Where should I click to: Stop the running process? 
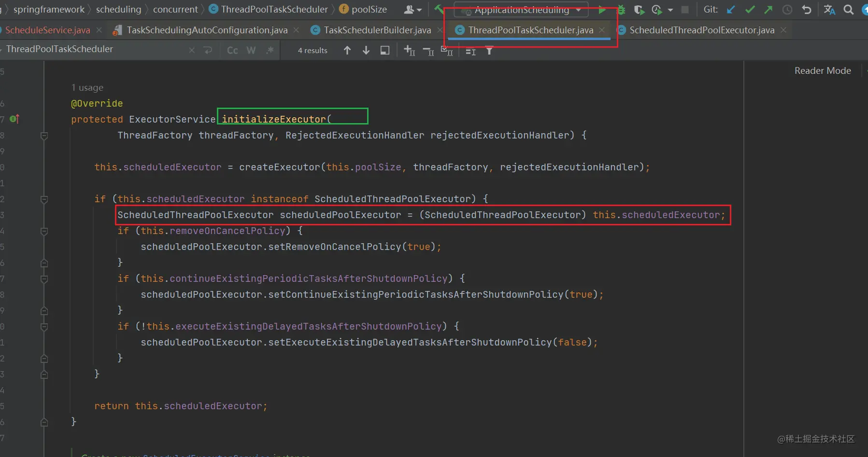685,10
